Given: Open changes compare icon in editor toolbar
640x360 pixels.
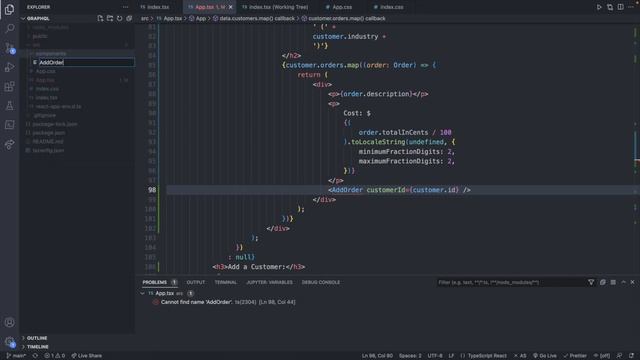Looking at the screenshot, I should coord(610,7).
